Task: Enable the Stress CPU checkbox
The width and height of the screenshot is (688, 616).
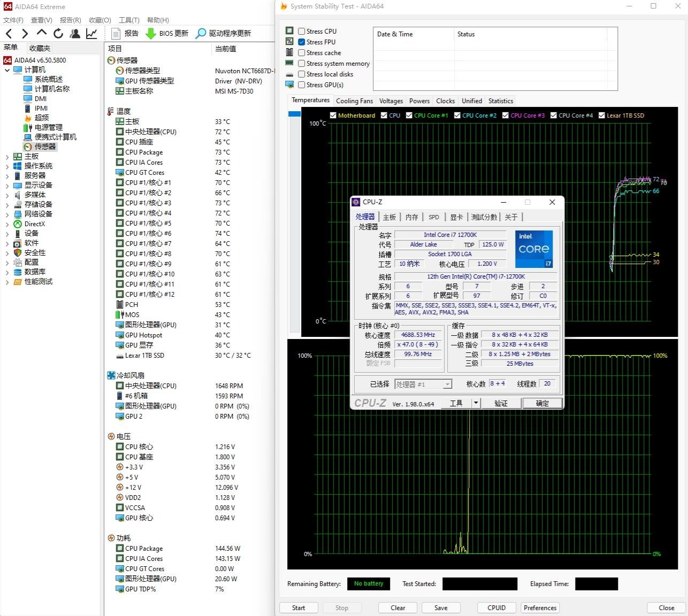Action: click(x=302, y=32)
